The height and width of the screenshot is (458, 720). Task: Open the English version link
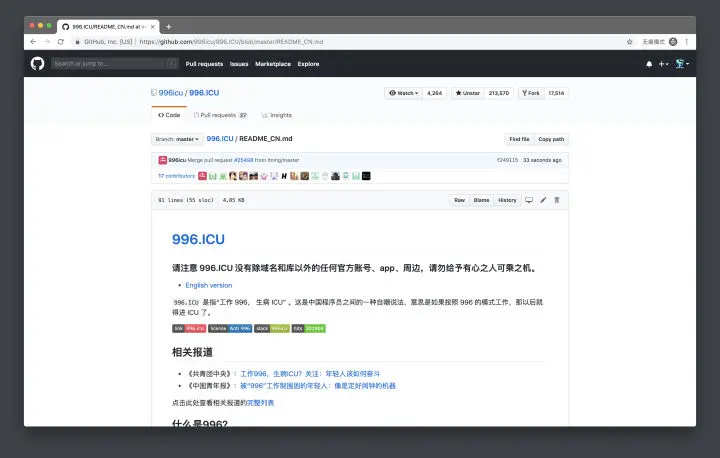click(x=208, y=285)
